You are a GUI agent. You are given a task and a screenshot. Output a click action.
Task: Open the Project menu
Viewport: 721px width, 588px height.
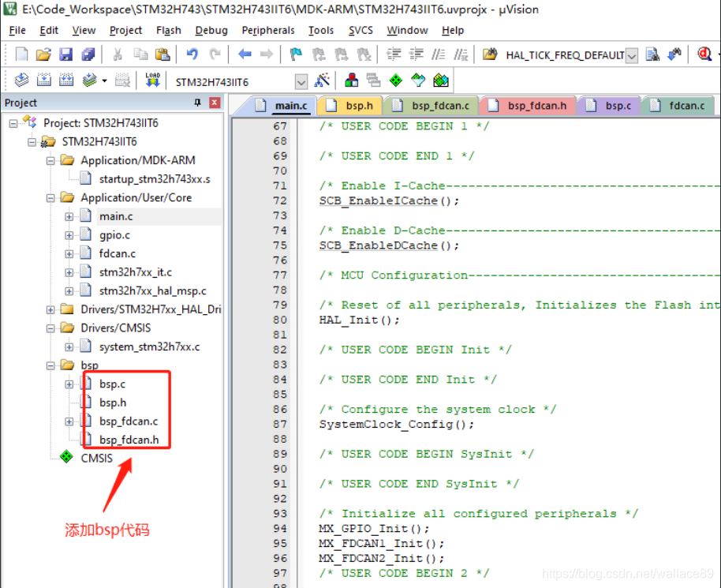coord(125,30)
